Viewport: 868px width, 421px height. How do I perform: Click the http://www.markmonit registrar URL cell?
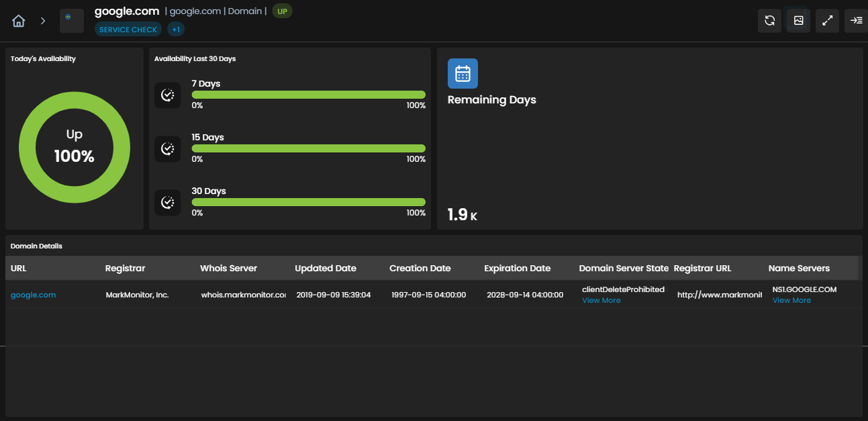720,295
